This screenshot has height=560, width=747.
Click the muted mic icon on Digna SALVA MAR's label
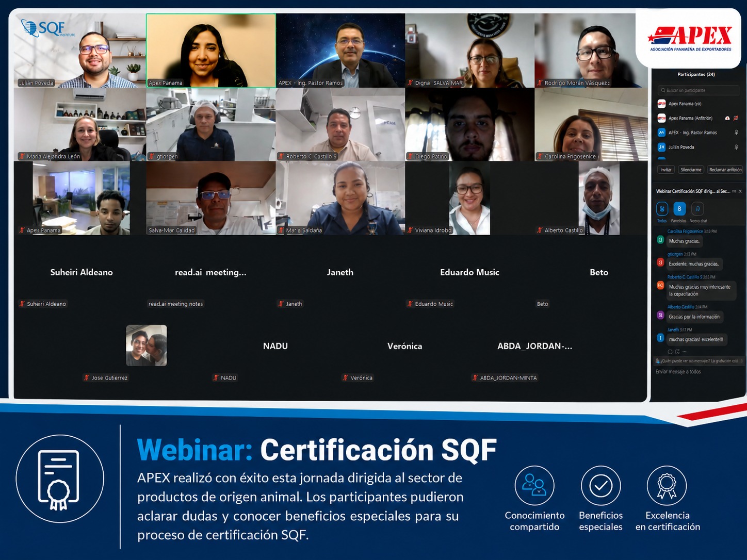coord(411,83)
